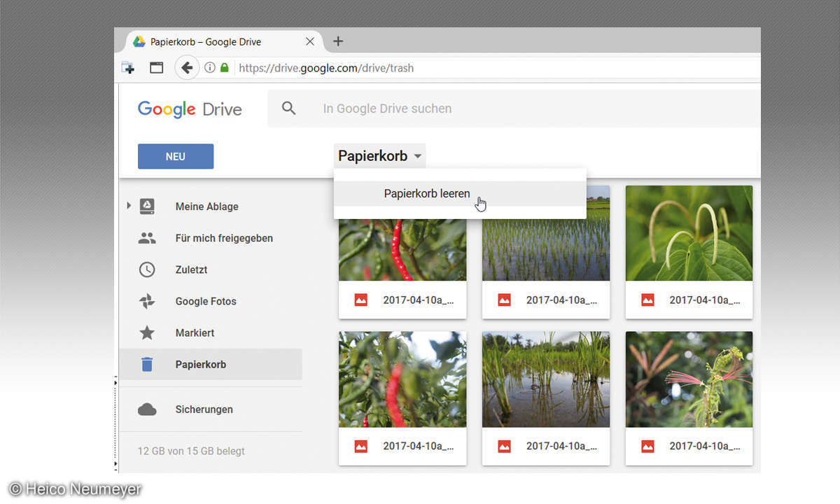Click the 12 GB von 15 GB belegt text
This screenshot has width=840, height=504.
191,451
